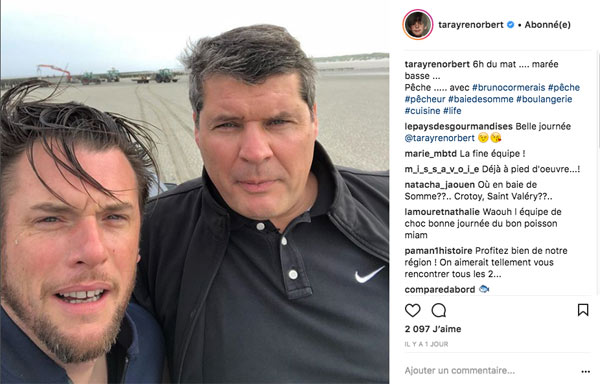Open the comparedabord commenter profile

pyautogui.click(x=440, y=290)
